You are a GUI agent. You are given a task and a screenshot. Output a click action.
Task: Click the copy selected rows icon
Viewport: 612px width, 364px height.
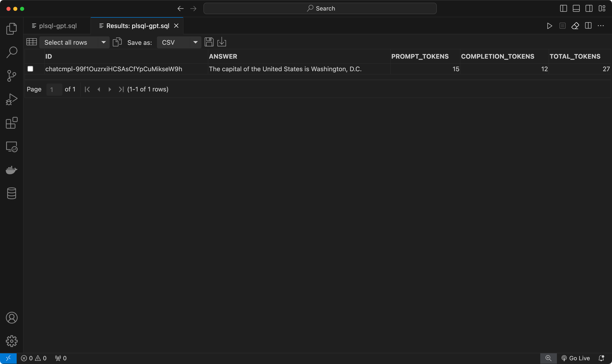(x=117, y=42)
